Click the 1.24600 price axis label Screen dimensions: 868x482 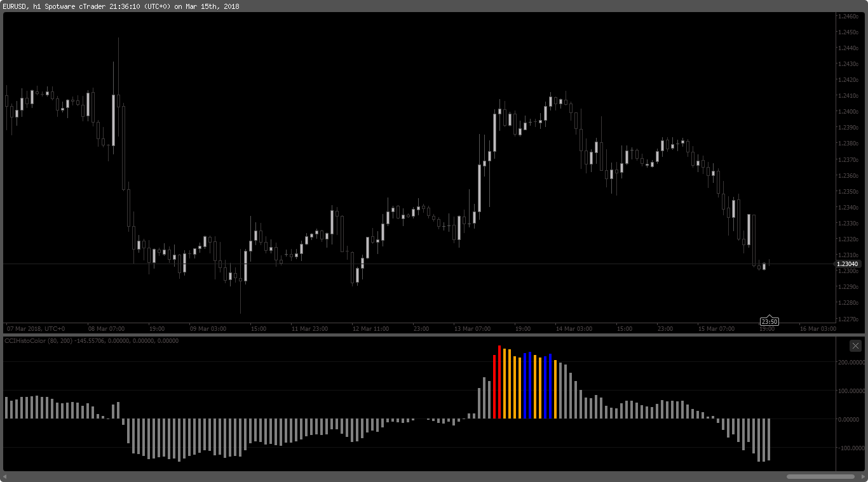coord(849,16)
